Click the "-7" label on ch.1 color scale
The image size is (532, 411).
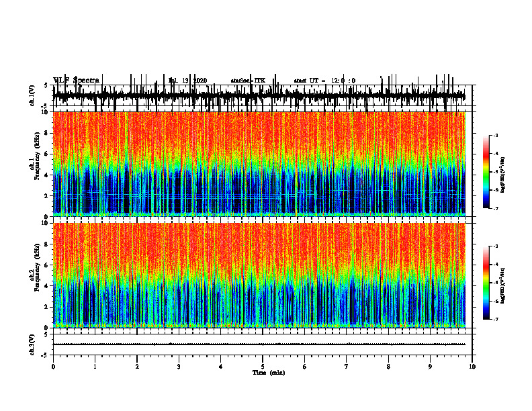[x=495, y=208]
